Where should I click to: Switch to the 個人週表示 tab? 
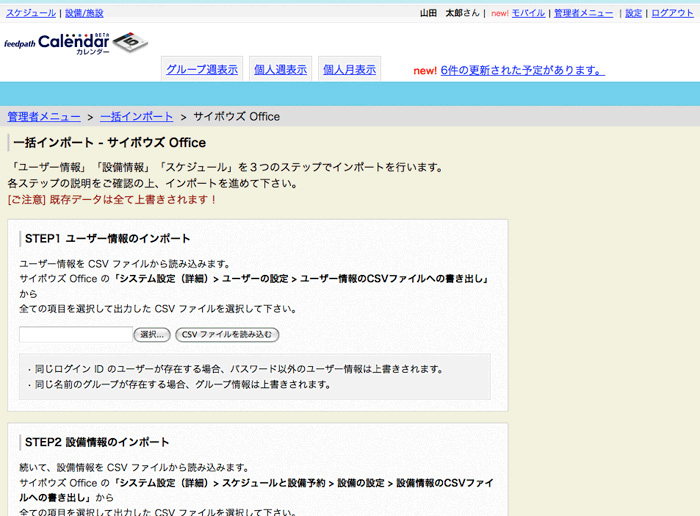[x=280, y=69]
